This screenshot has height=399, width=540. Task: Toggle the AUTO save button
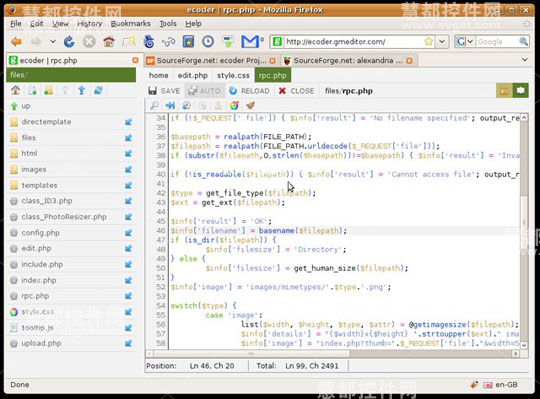(x=205, y=91)
